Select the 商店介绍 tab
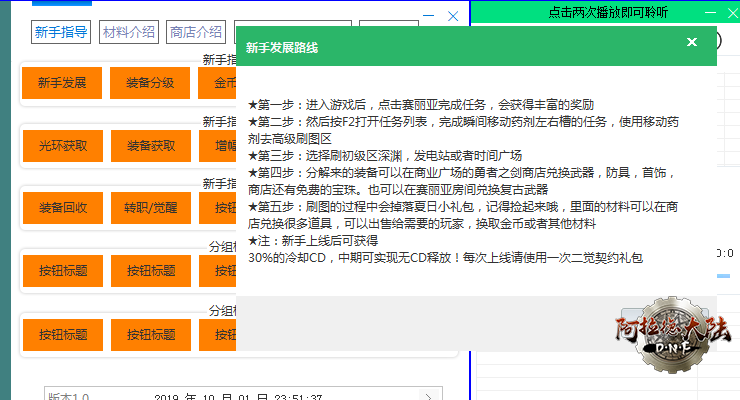This screenshot has width=740, height=400. click(x=195, y=32)
